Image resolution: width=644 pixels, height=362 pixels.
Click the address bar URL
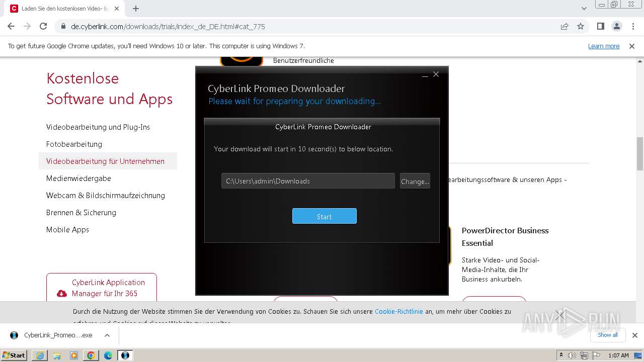[x=168, y=26]
